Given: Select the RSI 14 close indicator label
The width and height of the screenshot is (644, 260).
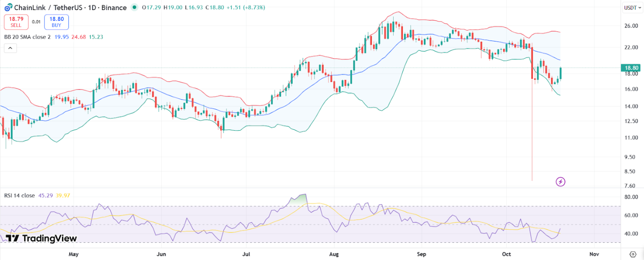Looking at the screenshot, I should [20, 195].
